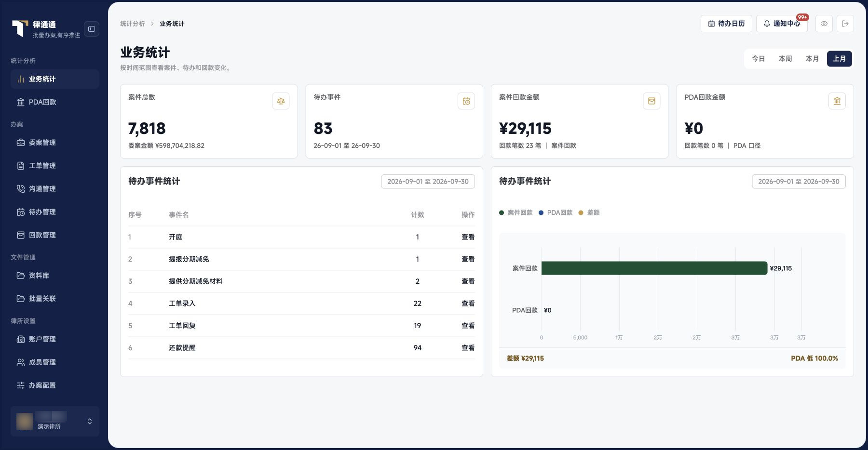Click the calendar-clock icon on 待办事件 card

(x=466, y=101)
